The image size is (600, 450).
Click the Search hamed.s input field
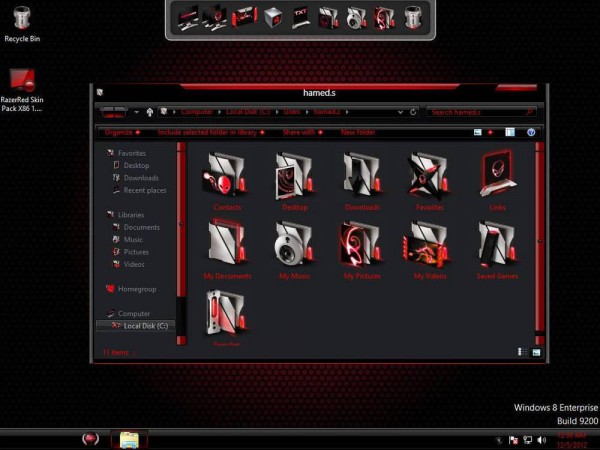(483, 112)
